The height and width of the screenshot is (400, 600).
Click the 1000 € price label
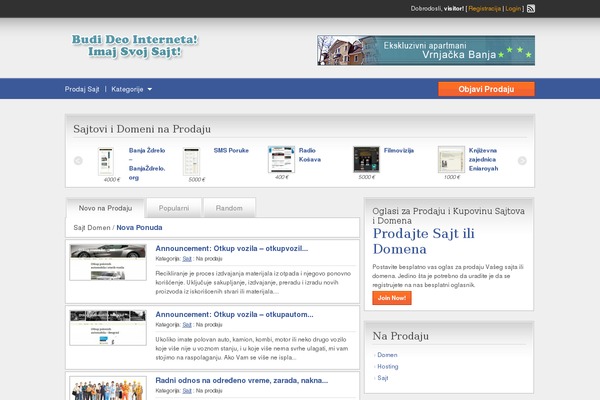tap(452, 177)
